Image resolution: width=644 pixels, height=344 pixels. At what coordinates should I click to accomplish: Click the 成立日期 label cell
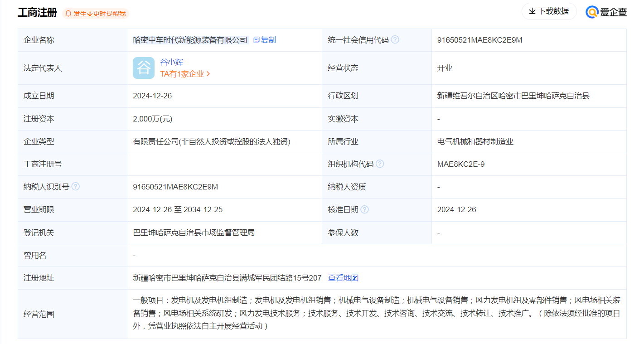(73, 96)
